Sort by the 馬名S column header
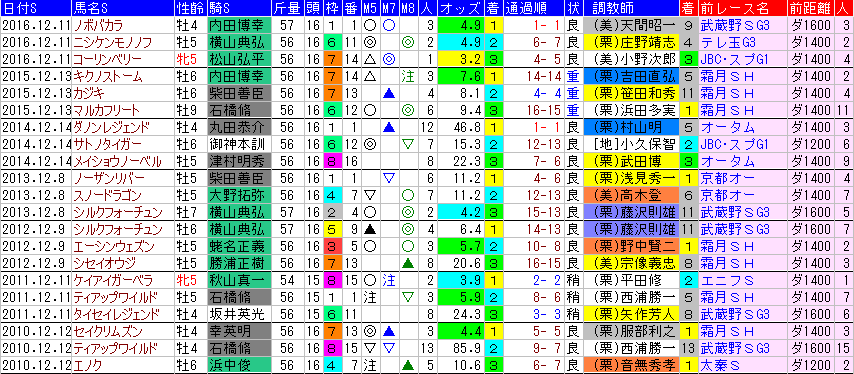Viewport: 854px width, 374px height. (x=122, y=8)
